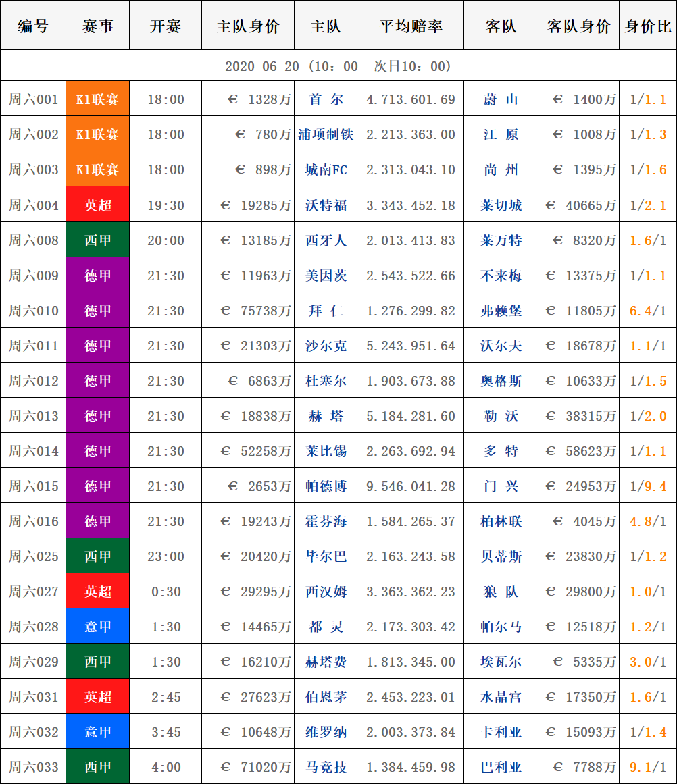Click the 编号 column header
This screenshot has width=677, height=784.
(33, 26)
